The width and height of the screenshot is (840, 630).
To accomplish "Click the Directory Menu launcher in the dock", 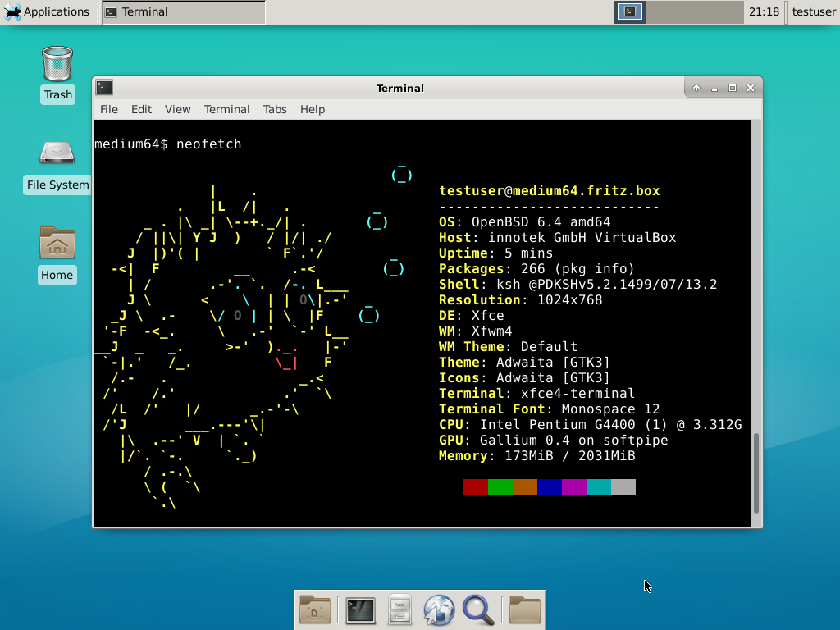I will tap(316, 609).
